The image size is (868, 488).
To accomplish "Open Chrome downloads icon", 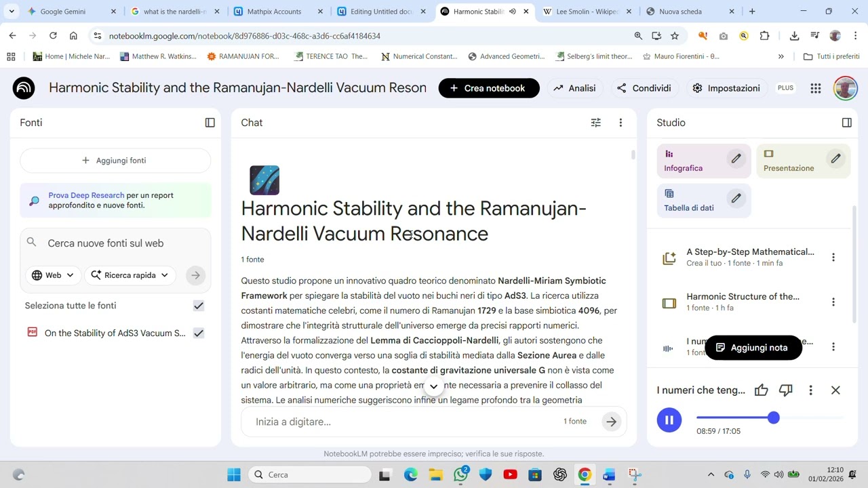I will [794, 36].
